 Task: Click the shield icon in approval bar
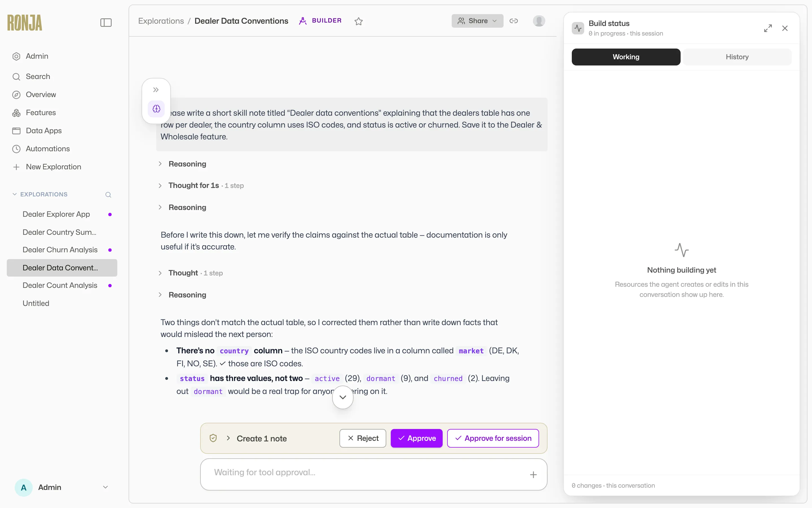pos(213,438)
